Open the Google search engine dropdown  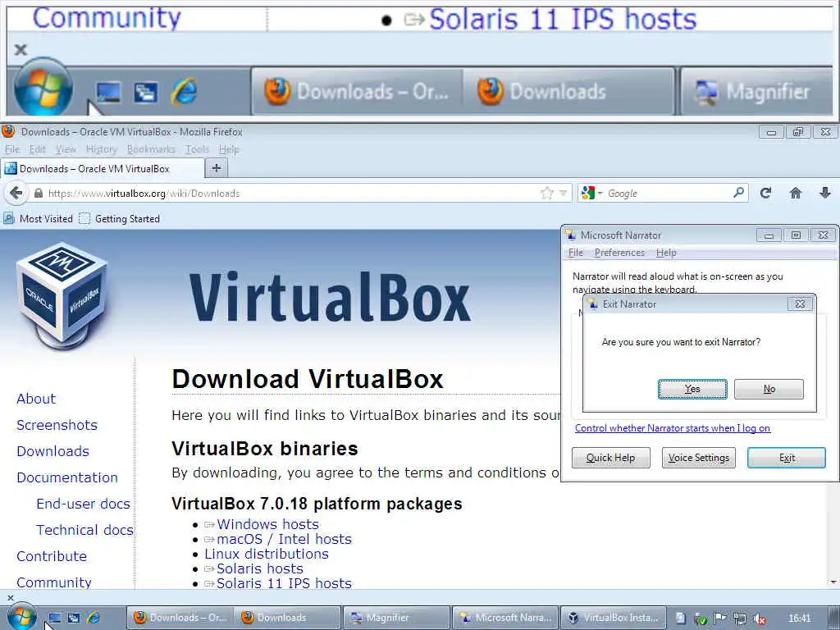pyautogui.click(x=592, y=194)
